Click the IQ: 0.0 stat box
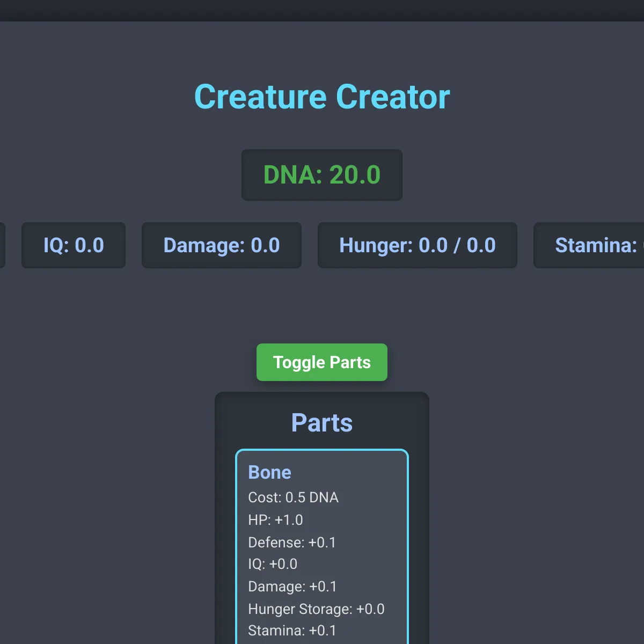Screen dimensions: 644x644 [x=74, y=245]
